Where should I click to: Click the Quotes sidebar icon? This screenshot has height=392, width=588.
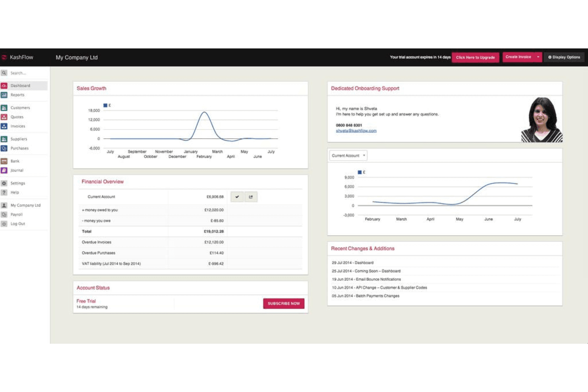click(x=4, y=117)
